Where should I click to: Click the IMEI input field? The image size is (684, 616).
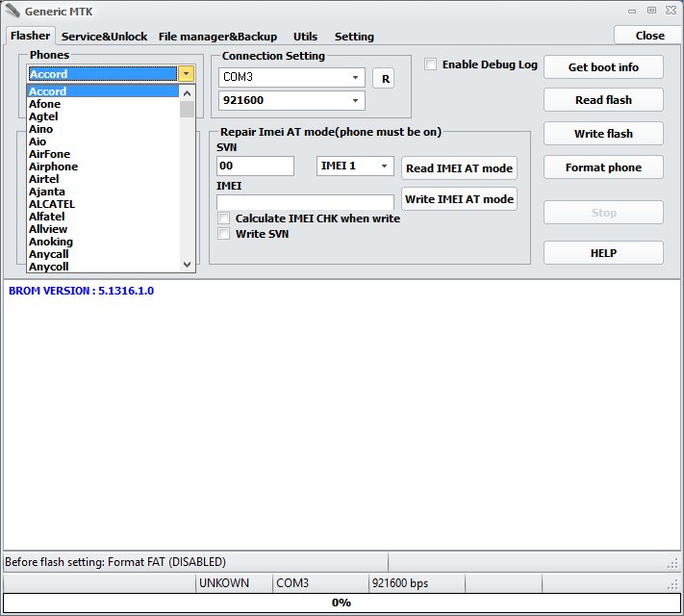[x=305, y=202]
